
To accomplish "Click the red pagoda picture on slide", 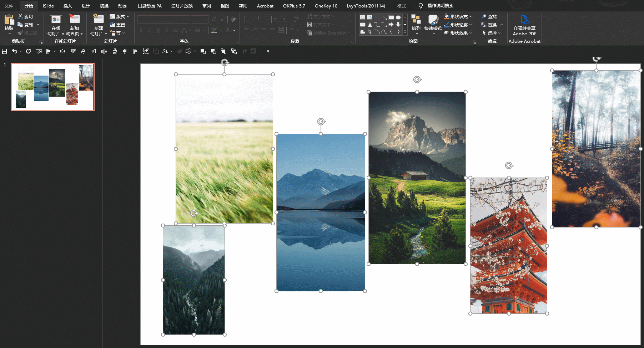I will [x=508, y=246].
